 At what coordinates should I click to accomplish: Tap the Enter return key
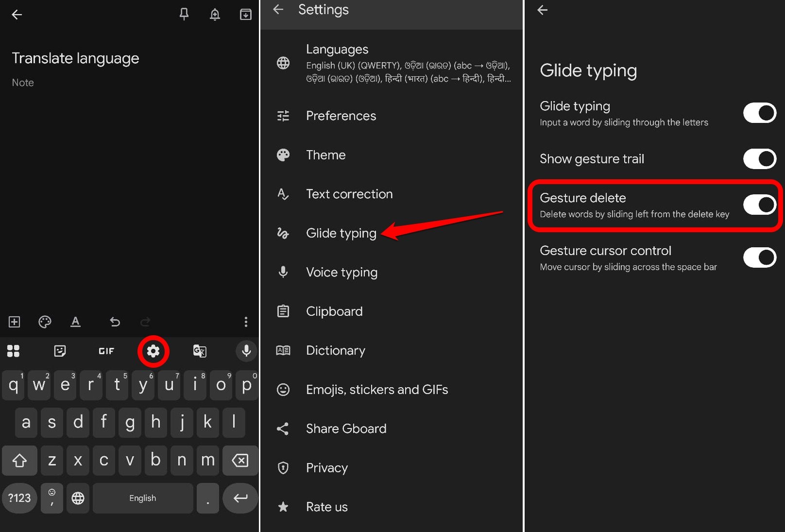(x=240, y=498)
